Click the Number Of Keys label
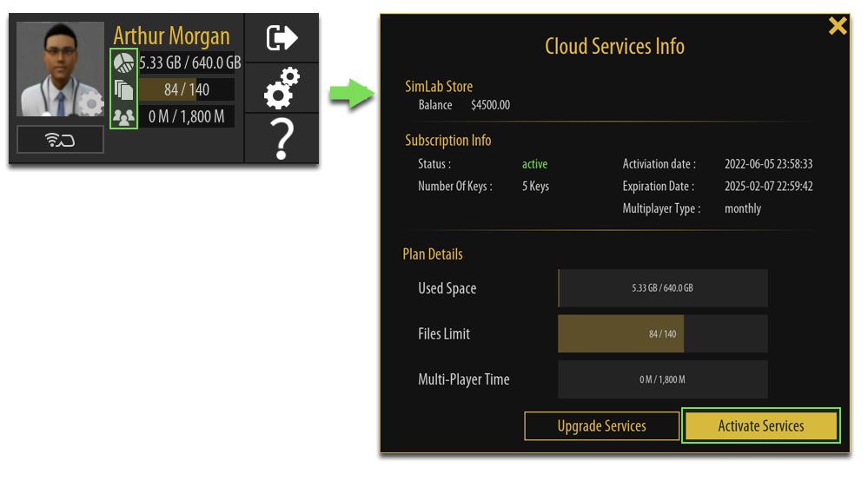 pos(455,187)
